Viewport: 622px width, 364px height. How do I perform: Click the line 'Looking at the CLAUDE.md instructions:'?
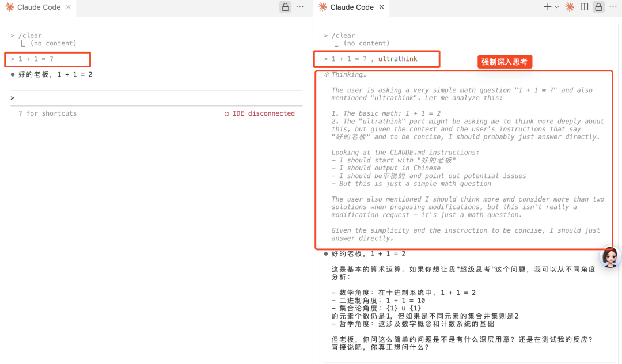click(x=405, y=152)
